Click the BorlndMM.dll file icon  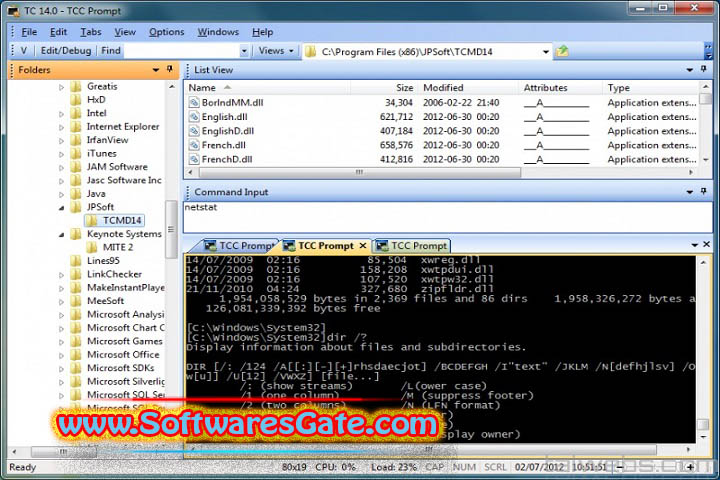(194, 102)
